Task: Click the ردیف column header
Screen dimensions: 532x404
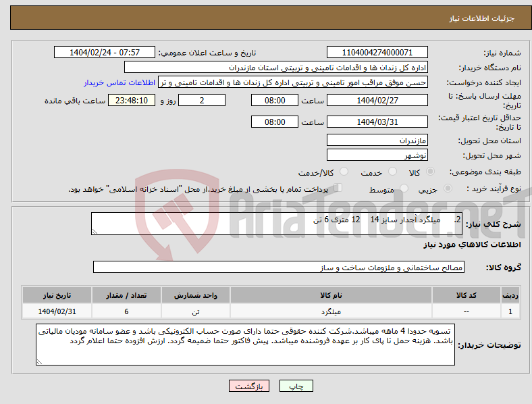Action: point(510,295)
